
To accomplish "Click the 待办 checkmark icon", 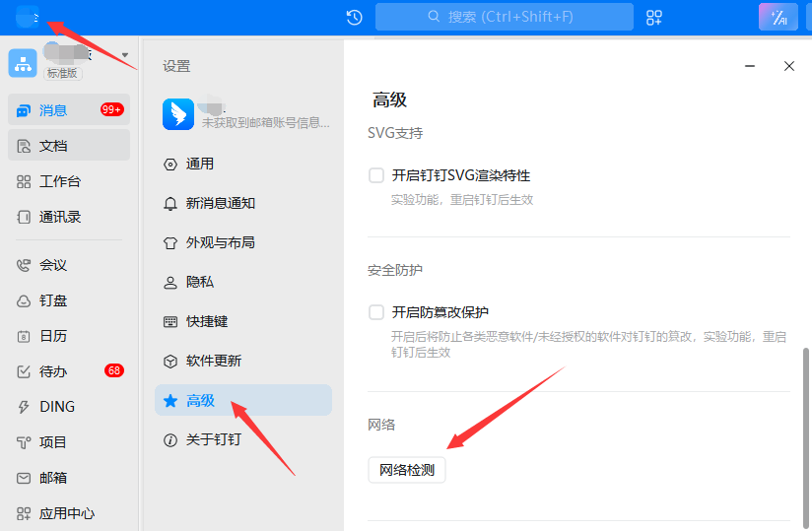I will (x=24, y=371).
